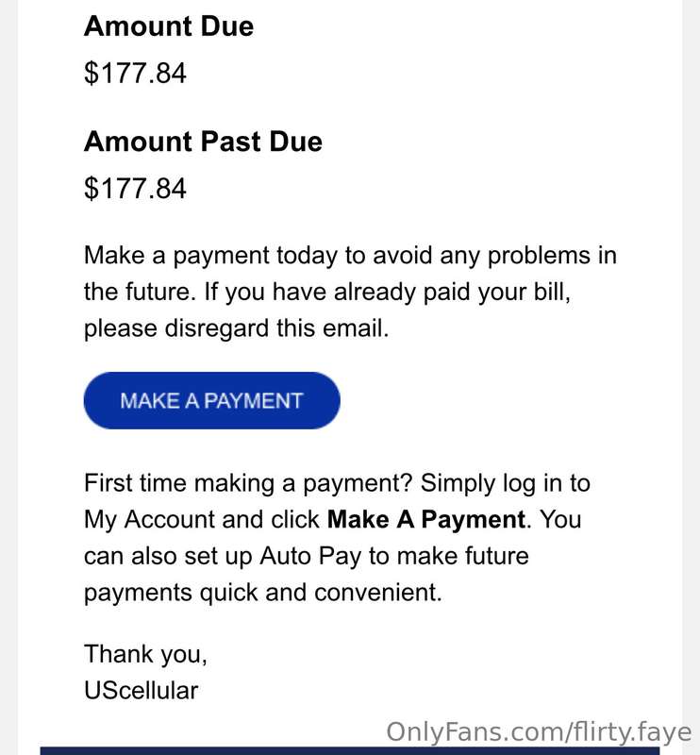700x755 pixels.
Task: Click 'please disregard this email' sentence
Action: 236,328
